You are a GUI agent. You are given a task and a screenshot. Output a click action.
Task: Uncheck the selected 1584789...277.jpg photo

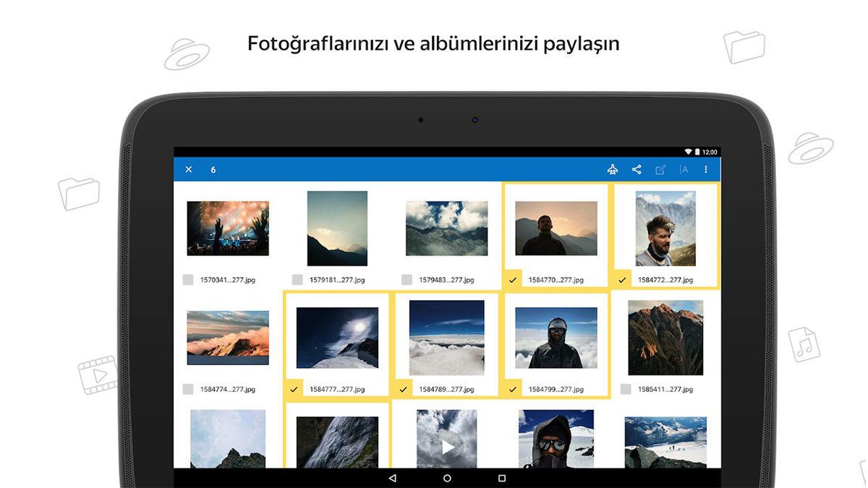pos(403,388)
